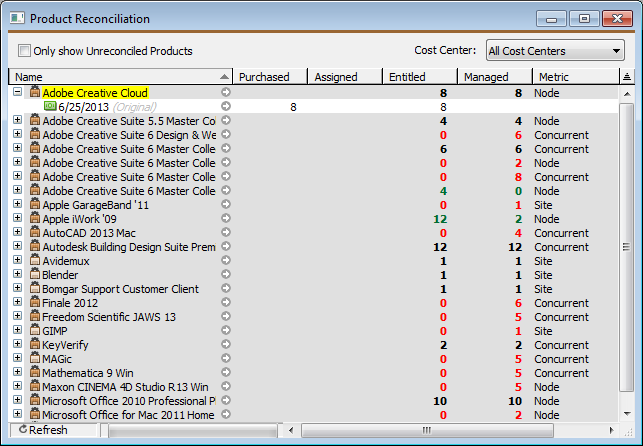Select Microsoft Office 2010 Professional row

point(313,401)
